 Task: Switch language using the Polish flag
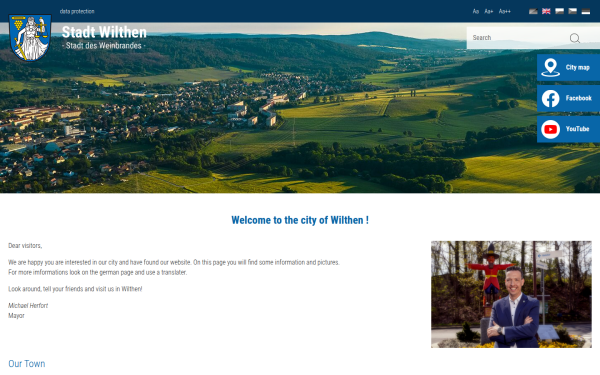[559, 11]
